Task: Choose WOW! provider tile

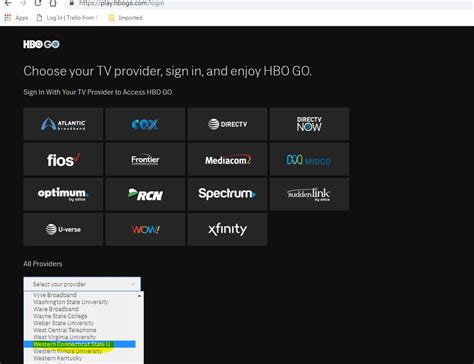Action: [x=145, y=229]
